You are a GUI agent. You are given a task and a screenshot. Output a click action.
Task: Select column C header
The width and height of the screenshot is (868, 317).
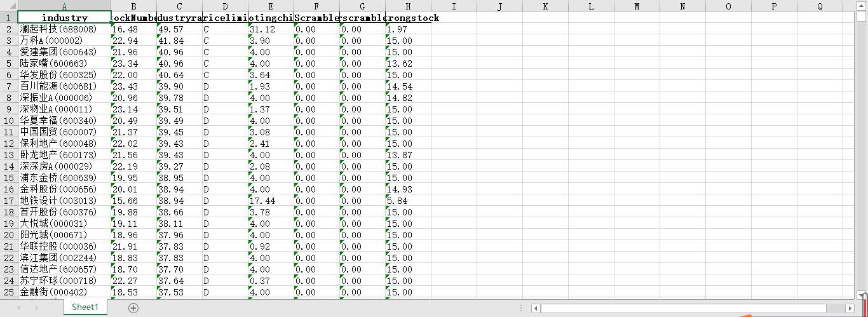click(179, 6)
